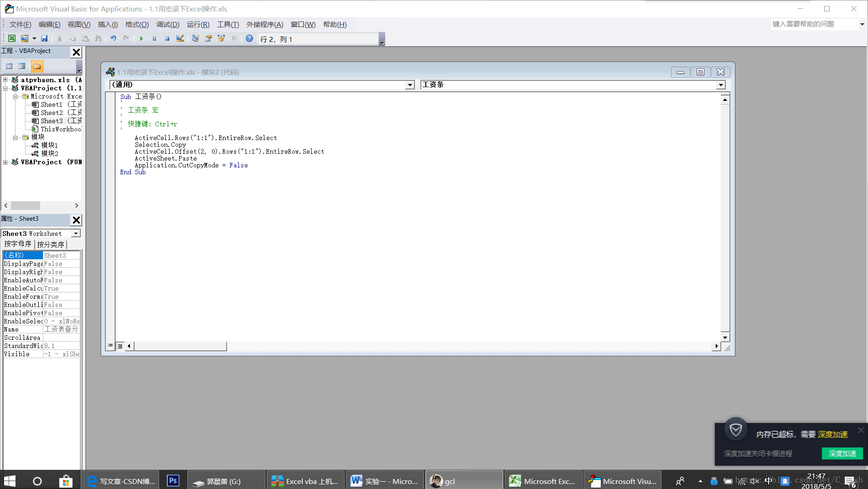Click the Paste clipboard icon
This screenshot has width=868, height=489.
click(85, 39)
